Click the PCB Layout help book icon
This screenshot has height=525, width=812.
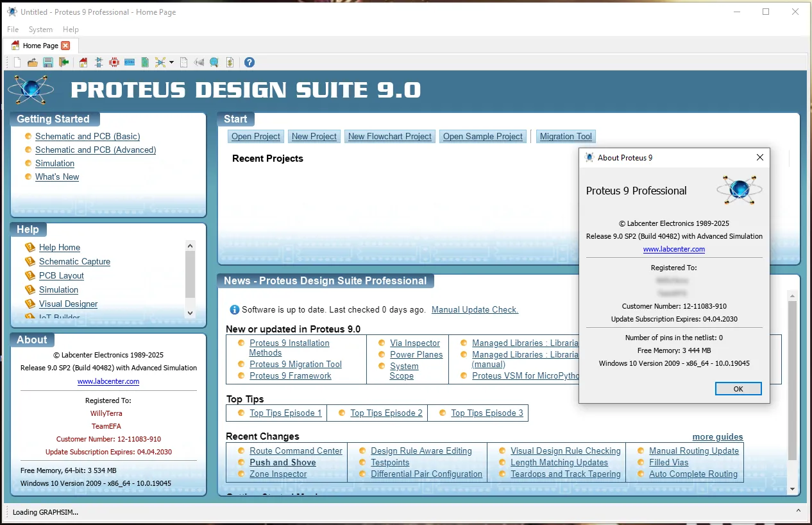tap(30, 275)
